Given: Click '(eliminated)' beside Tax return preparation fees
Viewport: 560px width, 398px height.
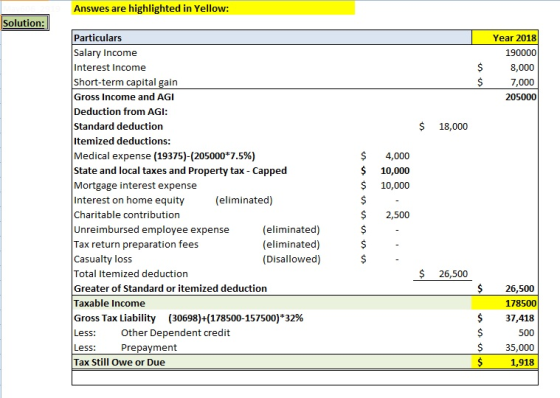Looking at the screenshot, I should pyautogui.click(x=291, y=244).
